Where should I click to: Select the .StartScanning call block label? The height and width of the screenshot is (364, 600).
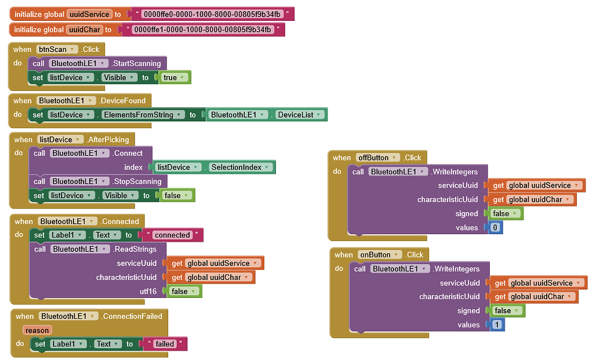[136, 64]
